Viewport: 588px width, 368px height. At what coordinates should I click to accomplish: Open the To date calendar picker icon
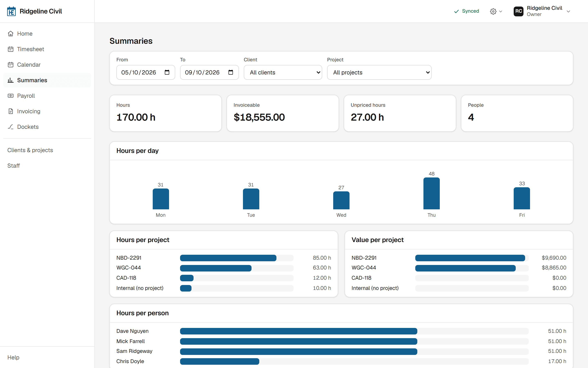[231, 72]
